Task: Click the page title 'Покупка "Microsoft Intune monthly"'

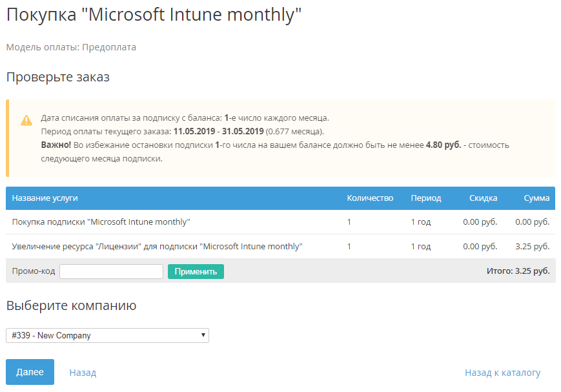Action: click(154, 15)
